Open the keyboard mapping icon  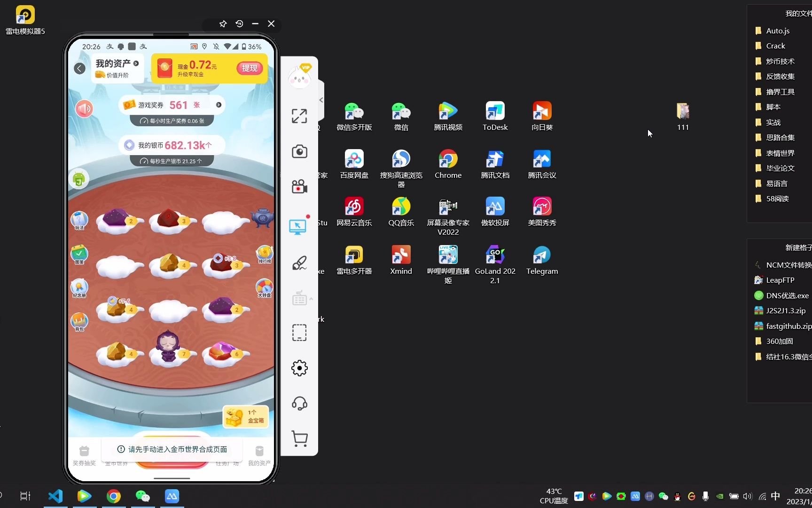click(299, 298)
